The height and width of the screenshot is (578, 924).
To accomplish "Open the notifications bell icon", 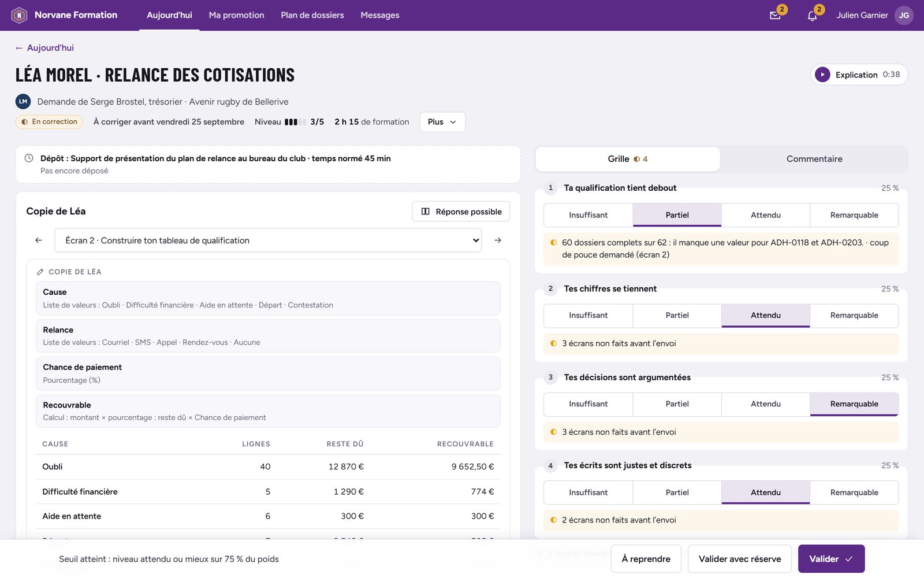I will [x=812, y=16].
